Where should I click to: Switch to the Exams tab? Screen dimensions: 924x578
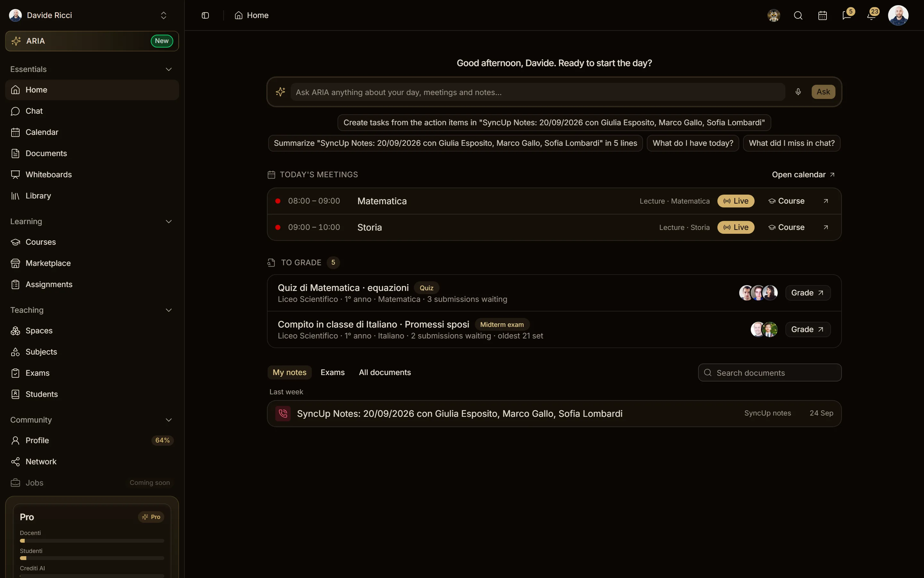tap(333, 372)
